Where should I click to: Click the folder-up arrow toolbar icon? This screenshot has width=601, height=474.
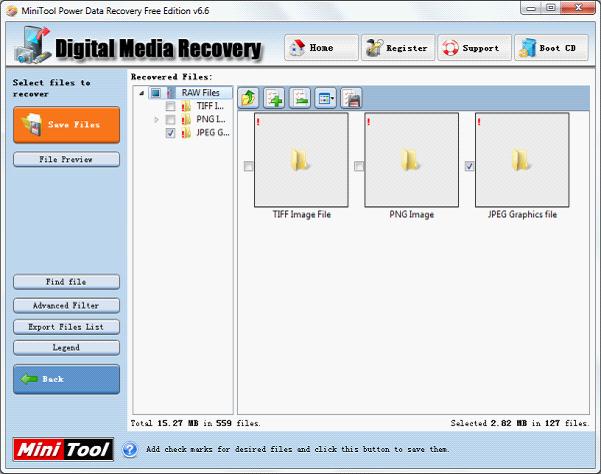point(248,98)
